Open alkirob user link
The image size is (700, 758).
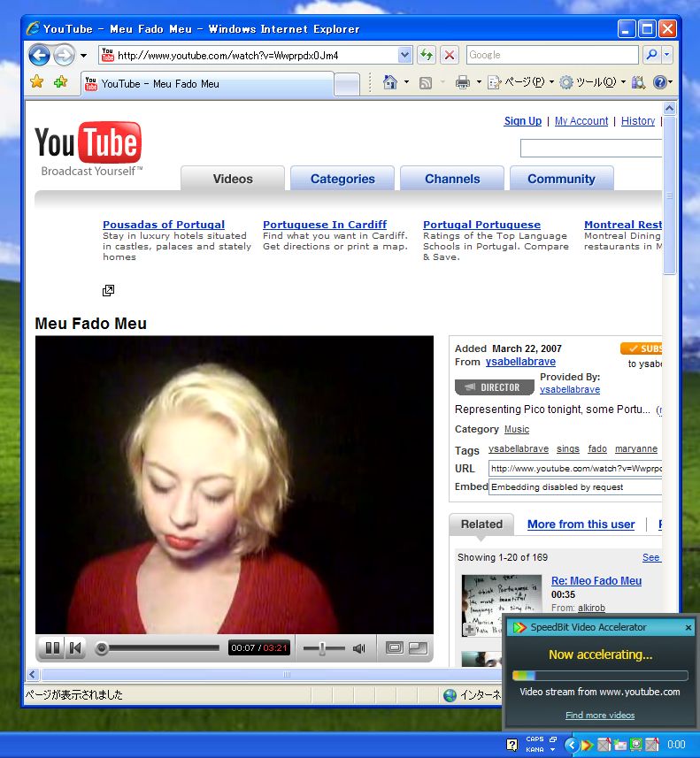591,608
